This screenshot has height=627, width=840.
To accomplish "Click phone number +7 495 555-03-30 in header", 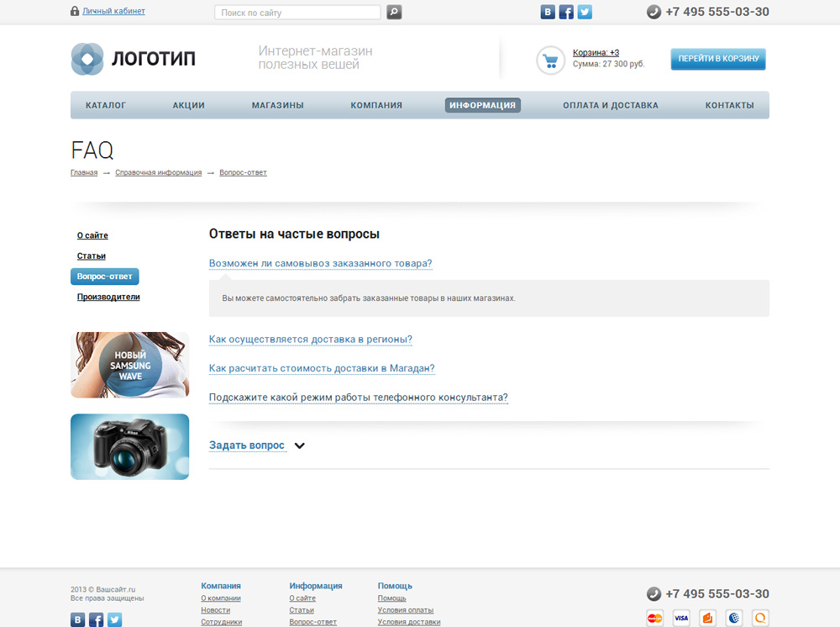I will click(x=717, y=12).
